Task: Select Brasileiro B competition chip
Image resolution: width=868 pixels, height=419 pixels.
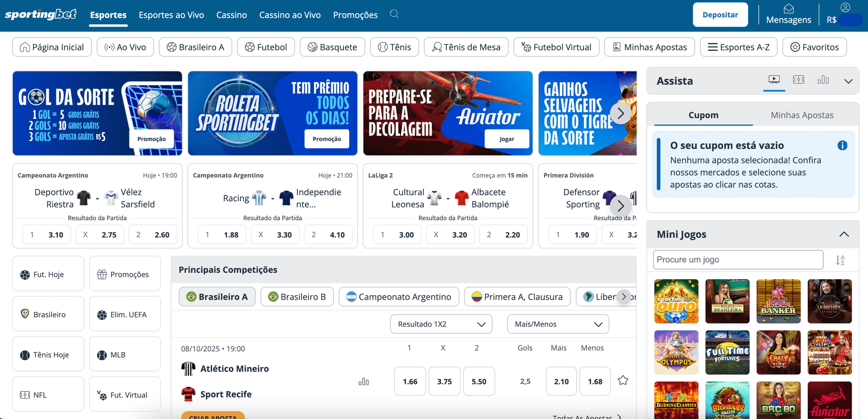Action: 297,297
